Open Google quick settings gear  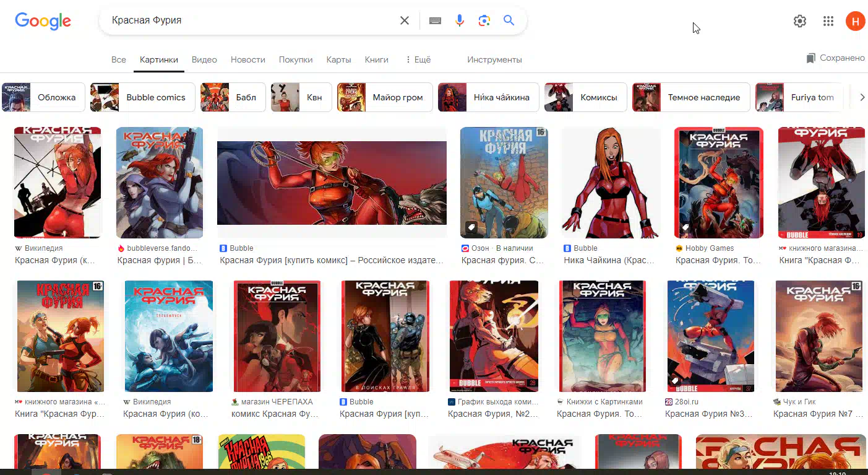click(800, 21)
